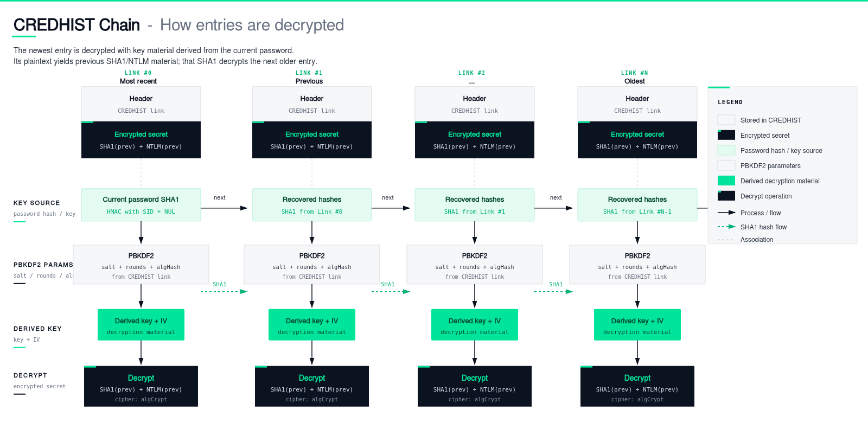Click the LINK #2 column label
The image size is (868, 423).
tap(472, 73)
